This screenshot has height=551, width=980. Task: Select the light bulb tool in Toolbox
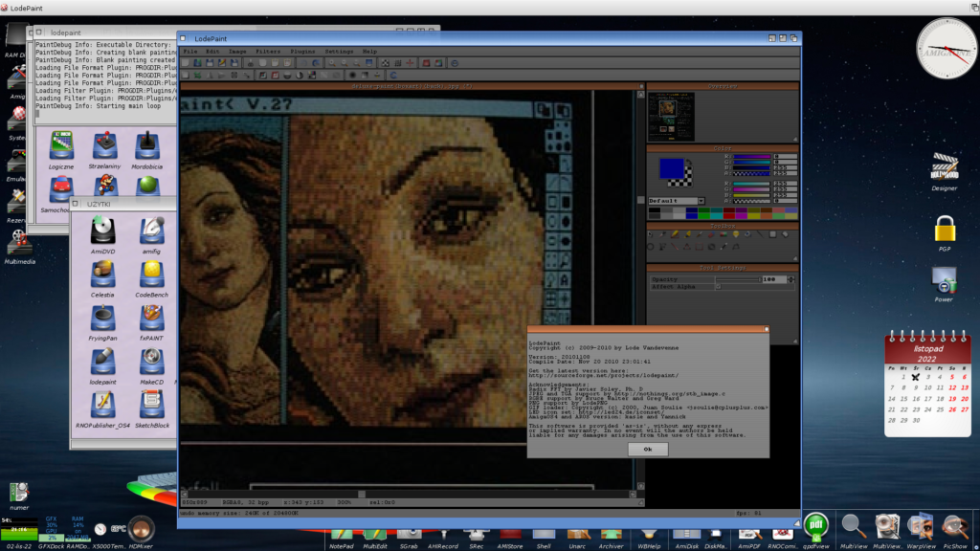[736, 234]
